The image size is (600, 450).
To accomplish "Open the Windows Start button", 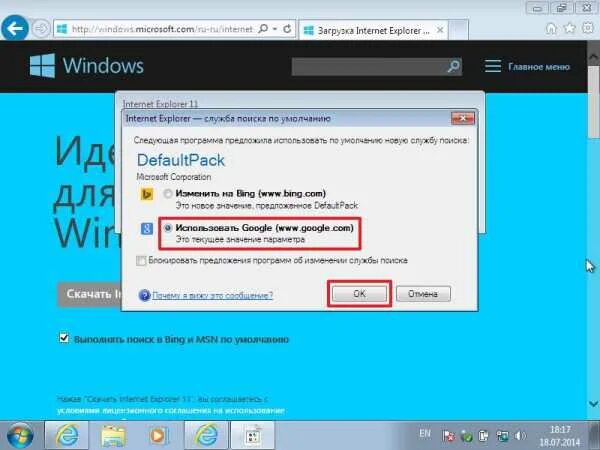I will [19, 435].
